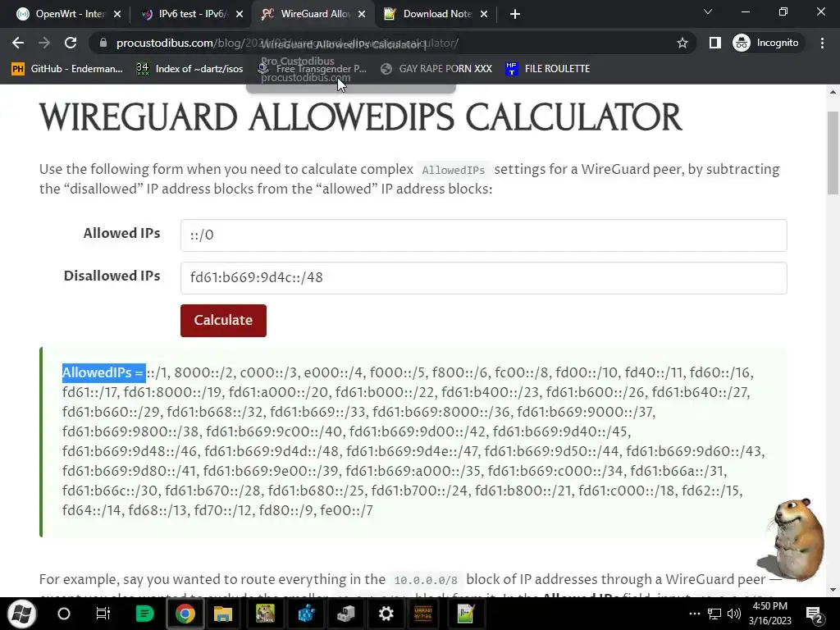The image size is (840, 630).
Task: Open the Chrome three-dot menu
Action: click(822, 43)
